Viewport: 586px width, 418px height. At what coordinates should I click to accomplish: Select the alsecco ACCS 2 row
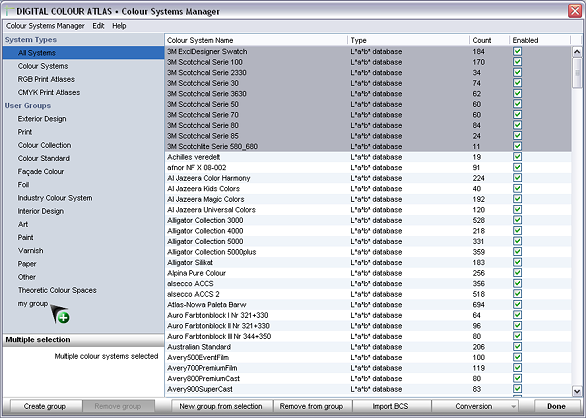click(368, 294)
